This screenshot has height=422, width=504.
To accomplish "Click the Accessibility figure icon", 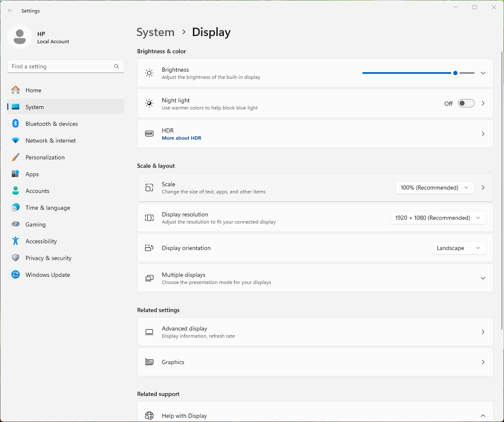I will coord(16,241).
